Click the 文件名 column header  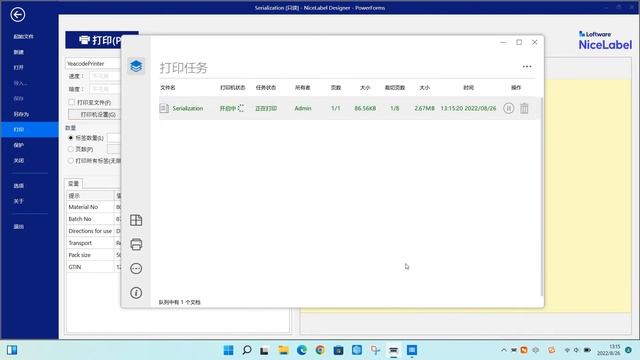click(x=168, y=87)
